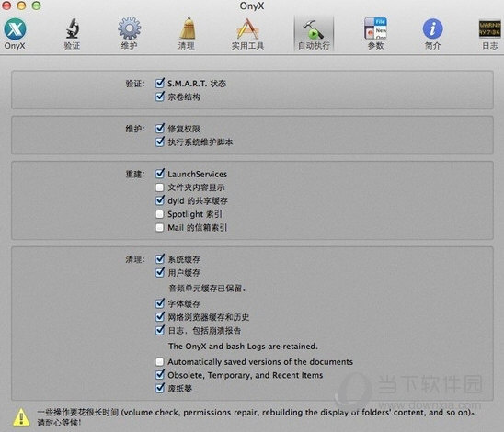Toggle the 废纸篓 trash checkbox
This screenshot has width=504, height=432.
coord(159,388)
